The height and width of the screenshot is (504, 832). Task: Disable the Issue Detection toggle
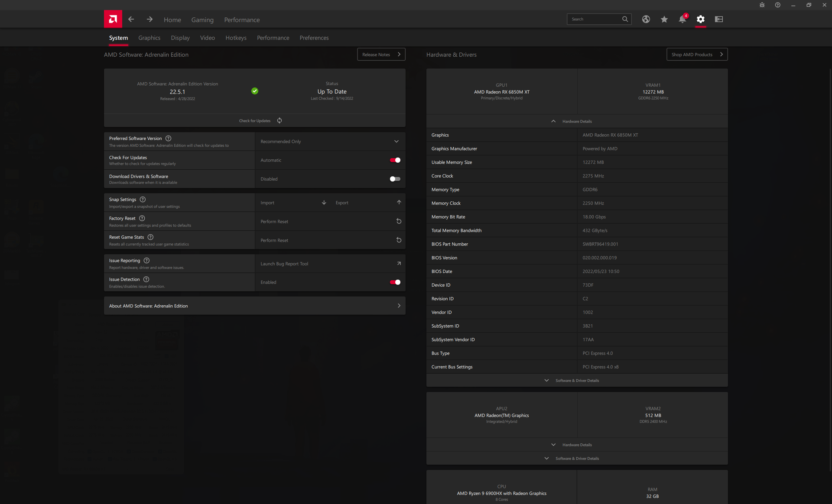pyautogui.click(x=395, y=282)
